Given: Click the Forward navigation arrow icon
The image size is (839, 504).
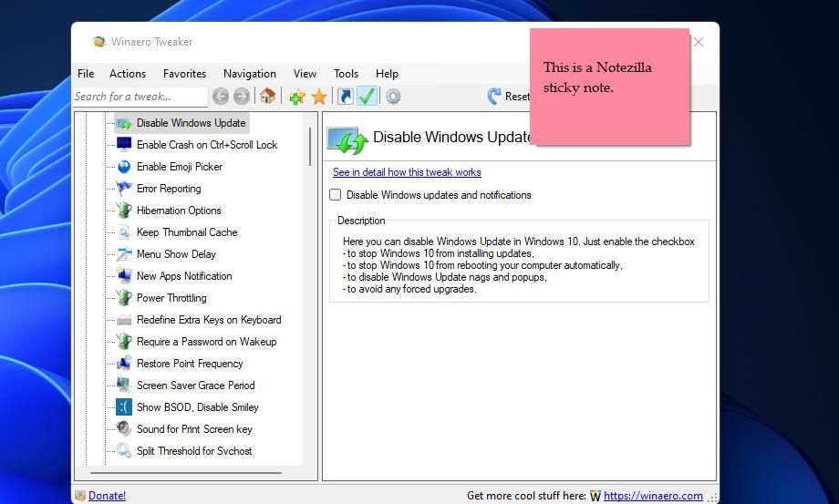Looking at the screenshot, I should [242, 97].
